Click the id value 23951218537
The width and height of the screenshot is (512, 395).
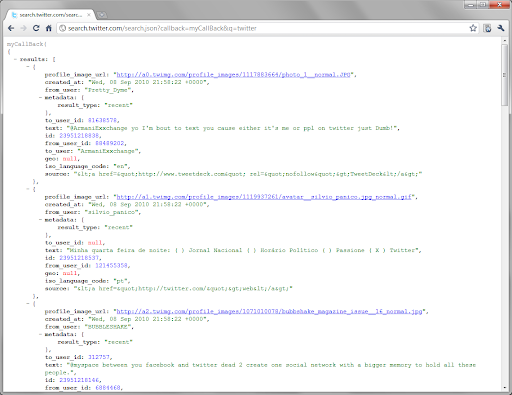pyautogui.click(x=80, y=258)
